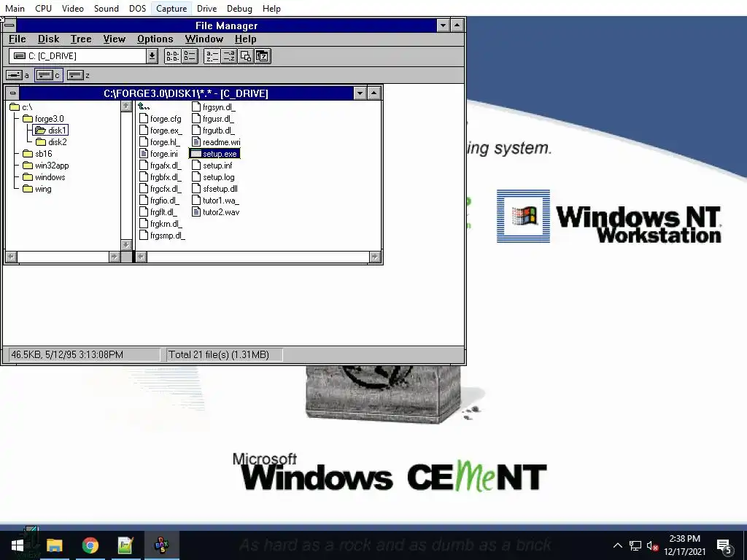Select the frgutb.dl_ file
The height and width of the screenshot is (560, 747).
click(x=214, y=131)
